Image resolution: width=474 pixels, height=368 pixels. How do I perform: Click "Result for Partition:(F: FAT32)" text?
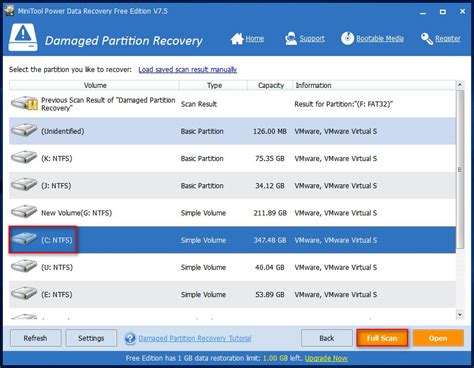(344, 104)
